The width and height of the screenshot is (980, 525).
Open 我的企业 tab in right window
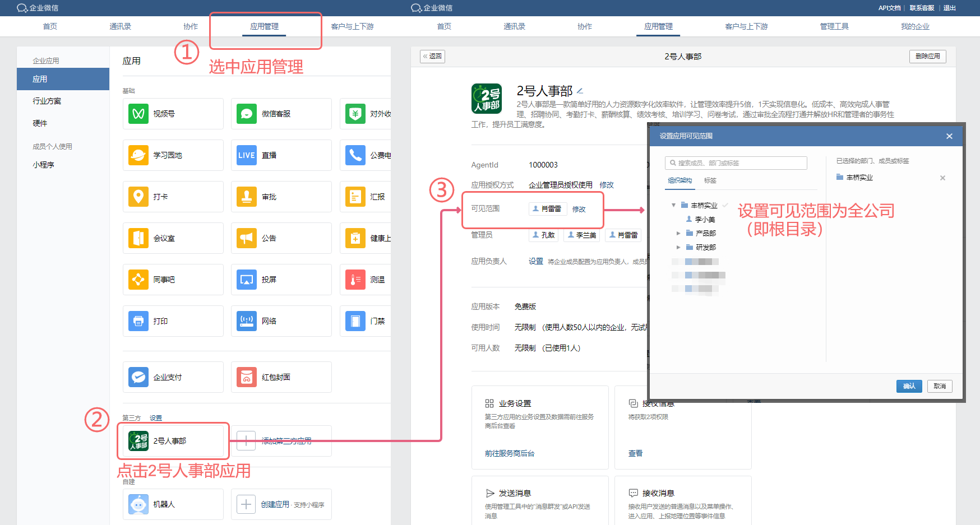[915, 26]
